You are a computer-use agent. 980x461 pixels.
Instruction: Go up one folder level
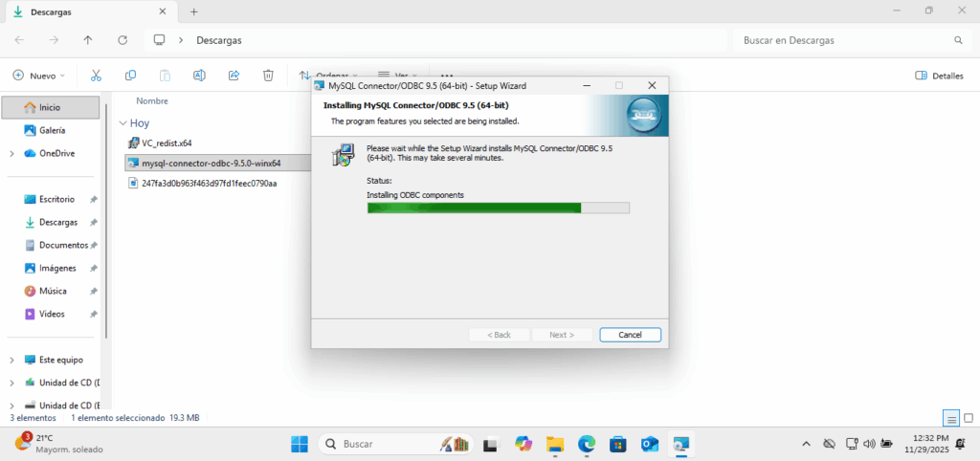coord(88,40)
